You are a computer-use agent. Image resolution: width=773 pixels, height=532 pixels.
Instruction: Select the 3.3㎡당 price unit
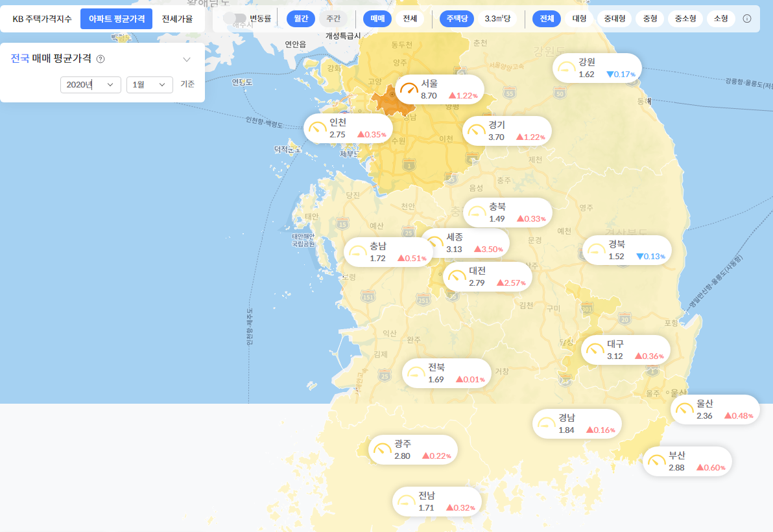497,19
